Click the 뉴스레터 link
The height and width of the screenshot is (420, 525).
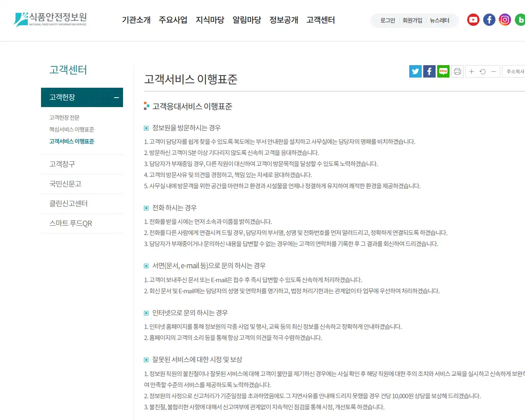[440, 20]
